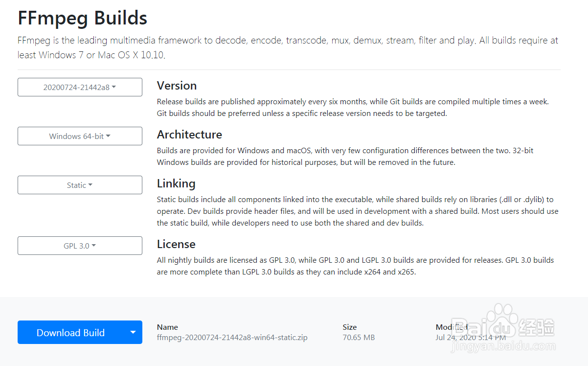Open the Static linking dropdown
This screenshot has width=588, height=366.
pos(80,185)
